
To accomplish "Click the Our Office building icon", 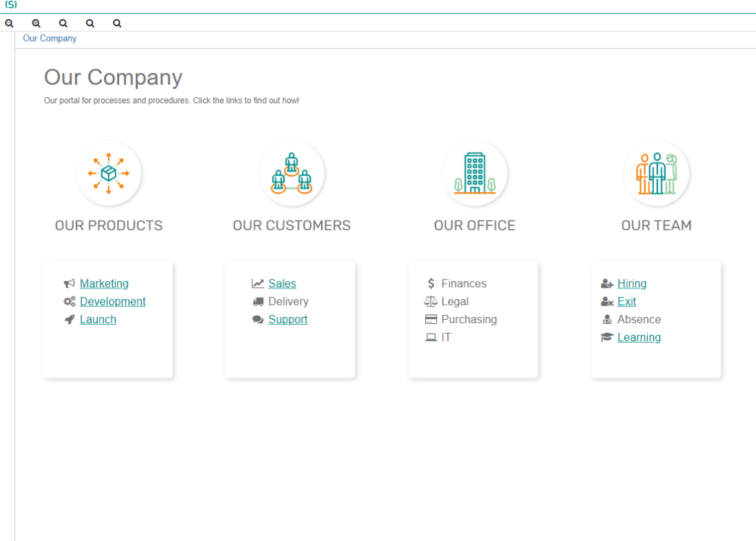I will pyautogui.click(x=474, y=173).
